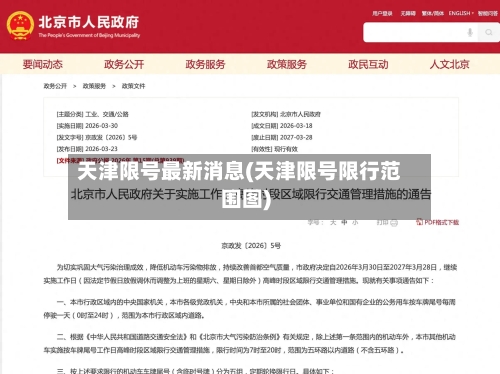Screen dimensions: 500x374
Task: Click the PDF file icon before PDF格式下载
Action: [x=420, y=222]
